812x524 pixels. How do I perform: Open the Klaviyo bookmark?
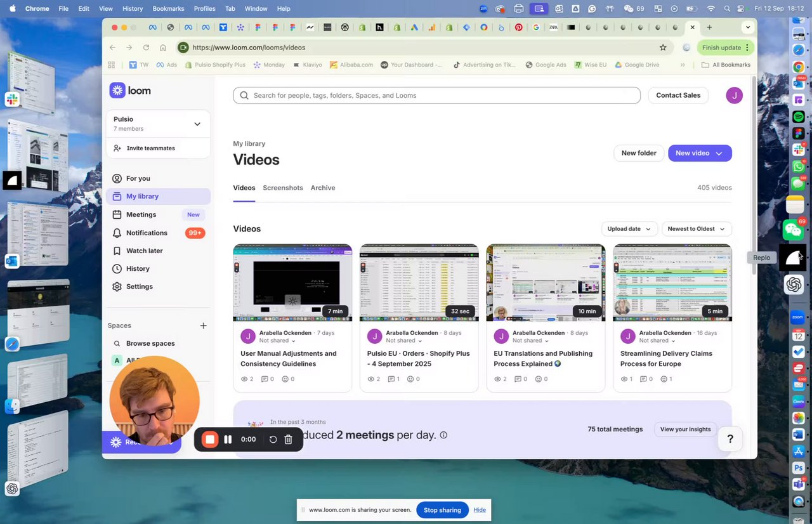coord(306,65)
